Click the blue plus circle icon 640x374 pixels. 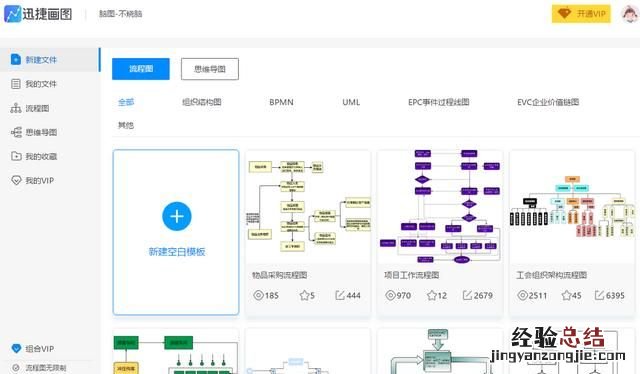(x=176, y=216)
